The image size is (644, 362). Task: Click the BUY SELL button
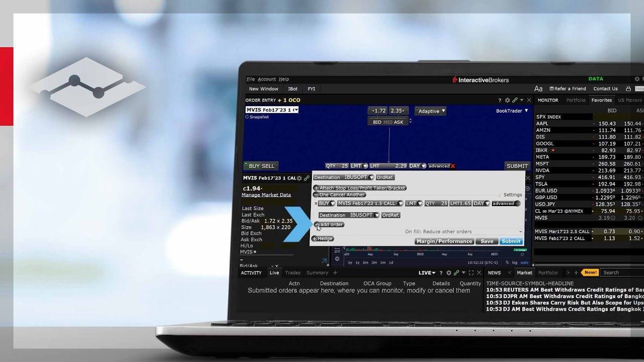tap(261, 166)
